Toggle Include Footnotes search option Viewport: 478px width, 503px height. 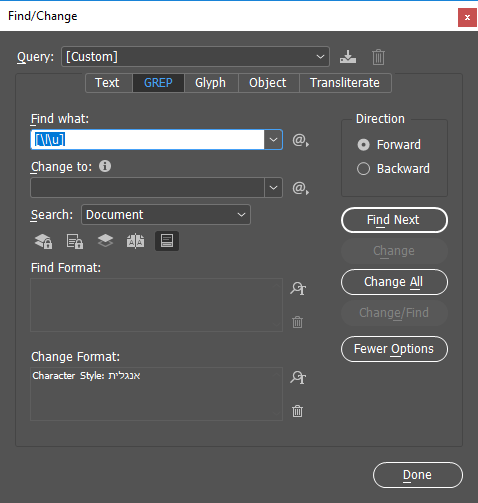click(167, 241)
